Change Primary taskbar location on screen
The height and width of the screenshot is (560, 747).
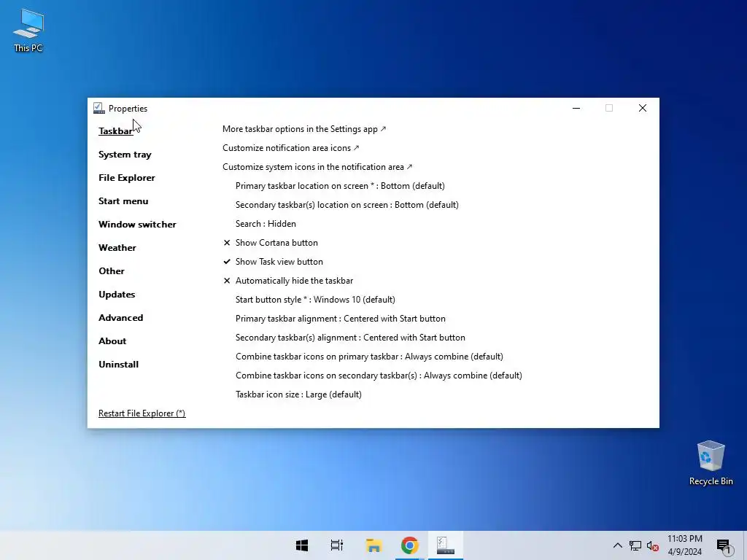pos(340,186)
